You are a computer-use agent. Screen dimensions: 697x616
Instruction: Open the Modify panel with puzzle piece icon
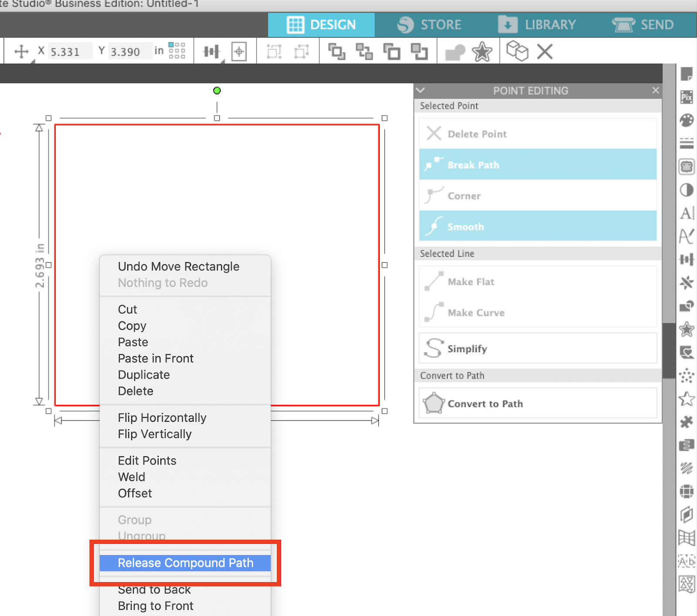tap(687, 422)
